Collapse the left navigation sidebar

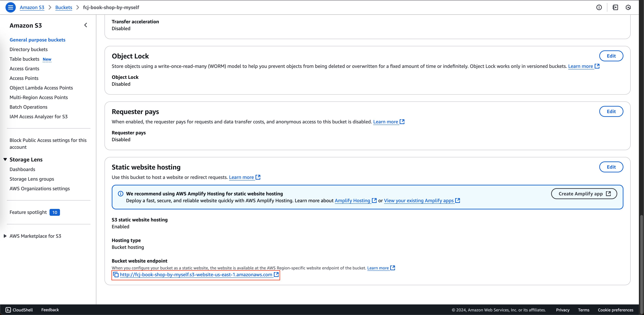tap(86, 25)
